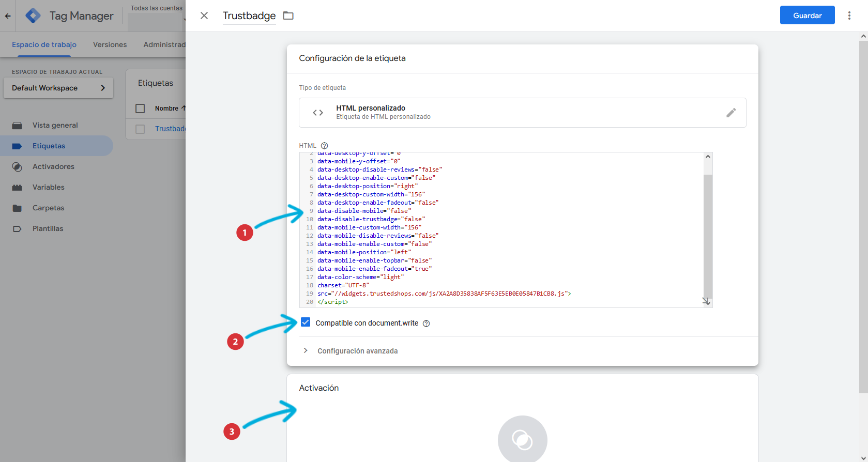This screenshot has height=462, width=868.
Task: Uncheck Compatible con document.write checkbox
Action: point(306,322)
